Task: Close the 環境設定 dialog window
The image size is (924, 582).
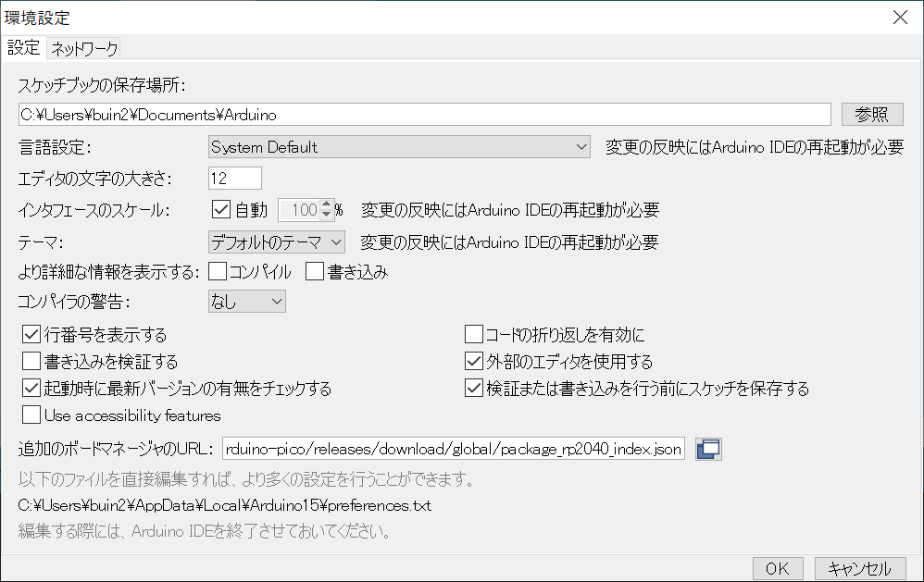Action: point(900,17)
